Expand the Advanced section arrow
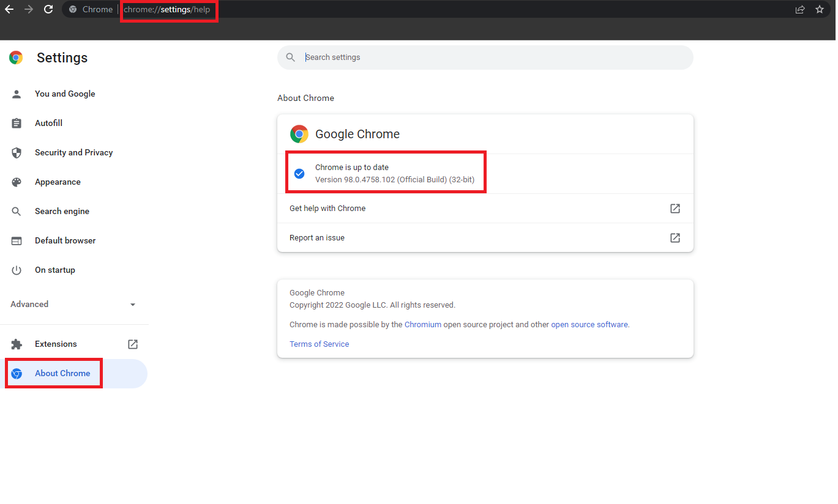The image size is (838, 504). tap(133, 304)
